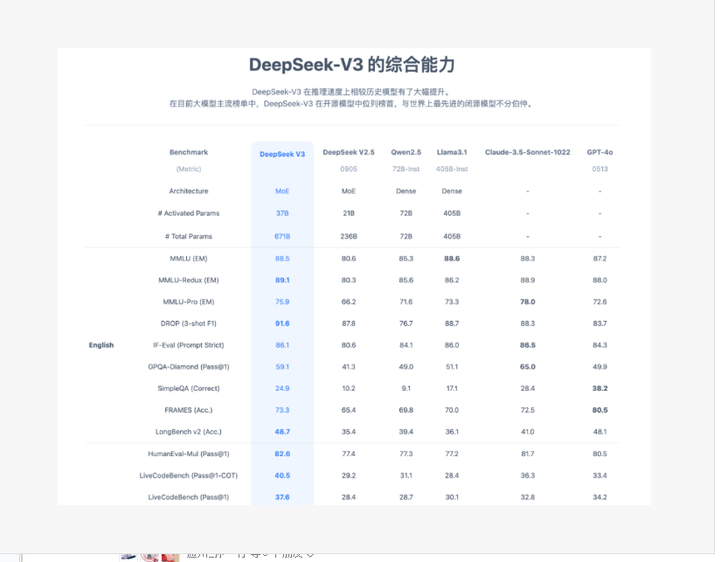Image resolution: width=728 pixels, height=562 pixels.
Task: Click the DeepSeek V2.5 column header
Action: (348, 152)
